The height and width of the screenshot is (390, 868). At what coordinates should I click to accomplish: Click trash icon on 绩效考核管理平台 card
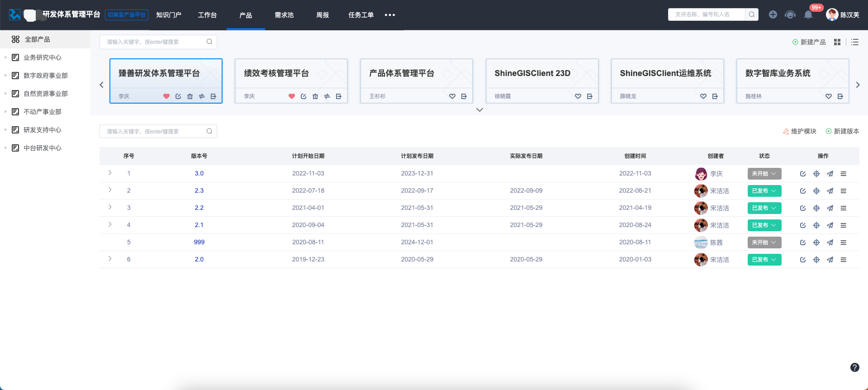[x=315, y=96]
